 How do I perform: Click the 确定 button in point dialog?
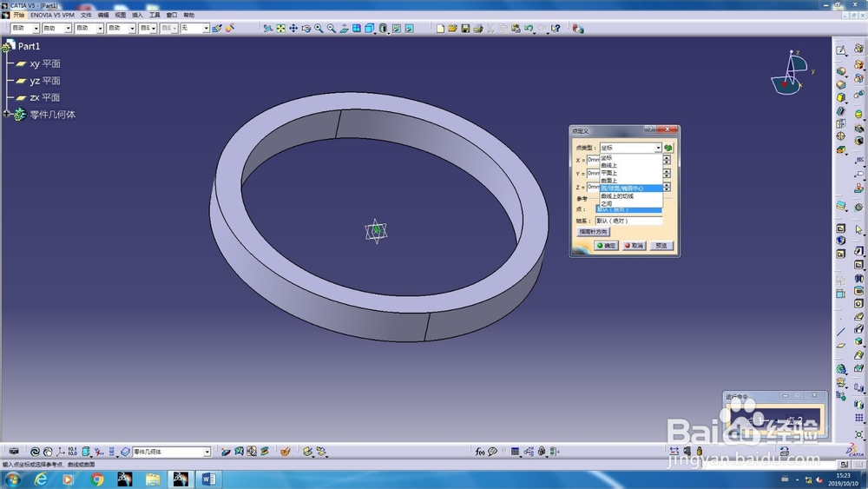tap(606, 245)
